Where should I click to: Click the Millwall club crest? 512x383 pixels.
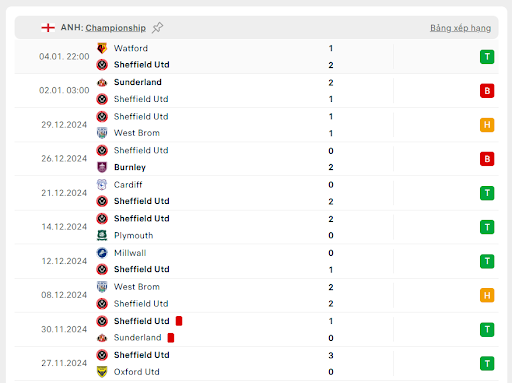click(x=102, y=253)
